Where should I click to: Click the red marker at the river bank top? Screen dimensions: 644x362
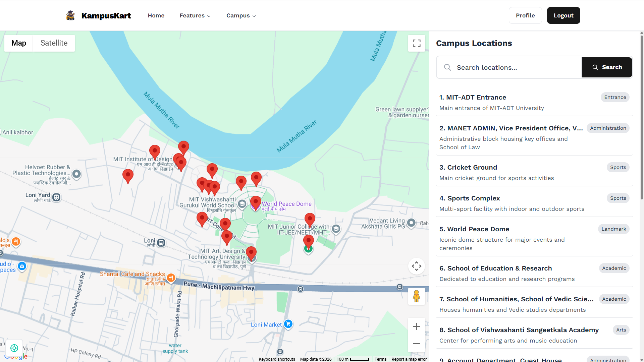[x=183, y=148]
